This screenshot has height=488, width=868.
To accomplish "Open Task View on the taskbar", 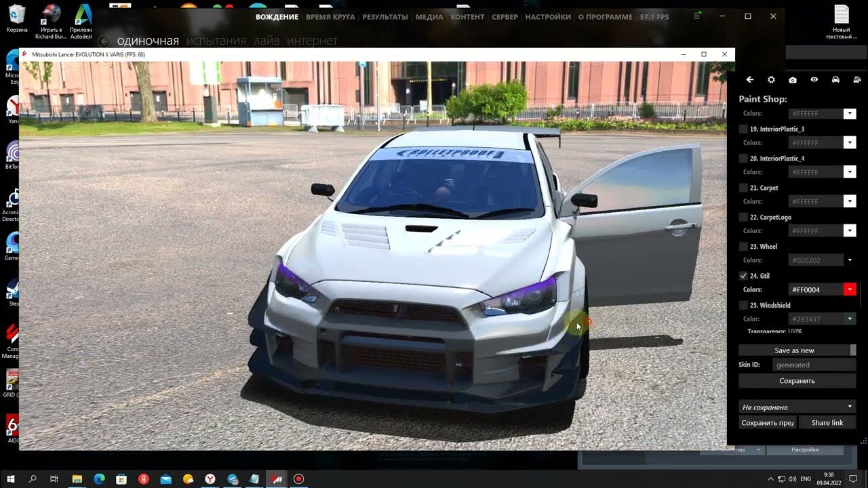I will coord(54,479).
